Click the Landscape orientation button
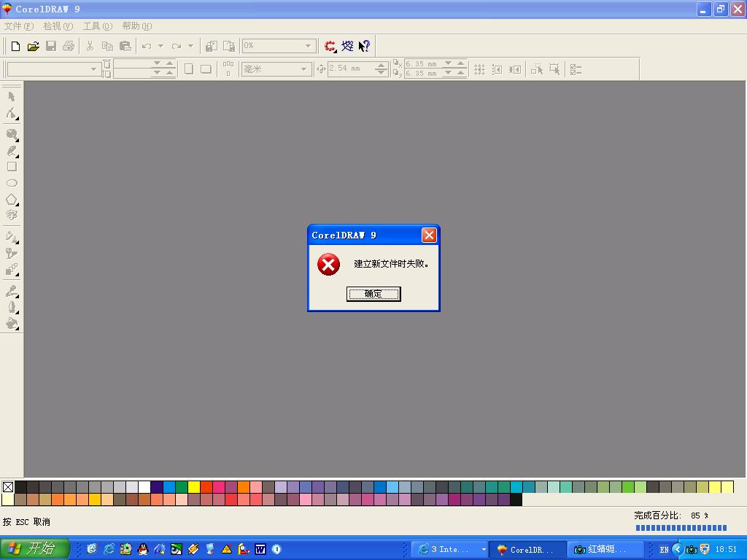This screenshot has width=747, height=560. click(206, 69)
